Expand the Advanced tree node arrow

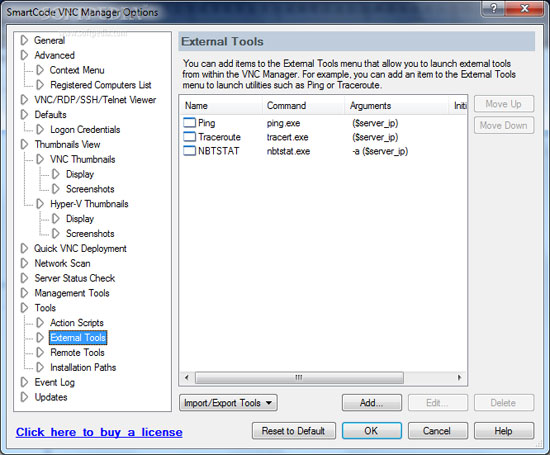pos(24,55)
